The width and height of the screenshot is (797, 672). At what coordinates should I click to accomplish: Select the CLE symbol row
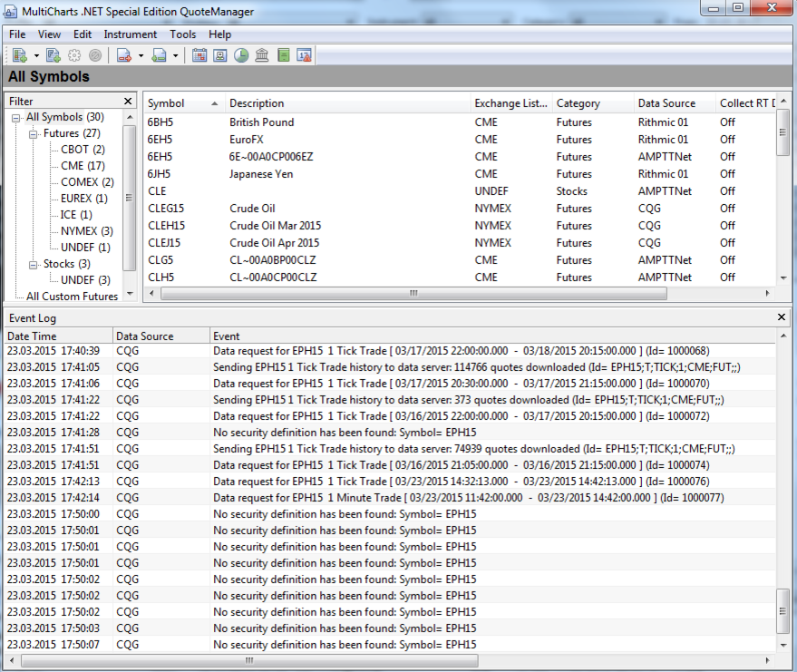pyautogui.click(x=460, y=191)
